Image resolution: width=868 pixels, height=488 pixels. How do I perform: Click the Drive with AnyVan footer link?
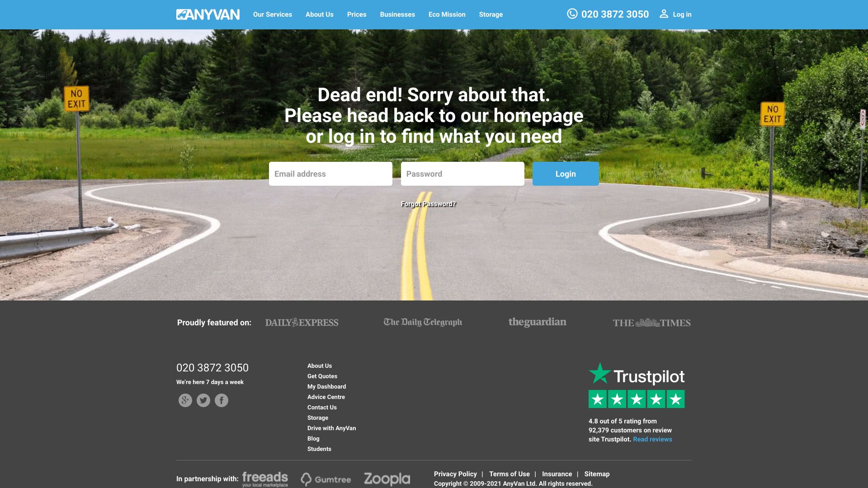331,428
